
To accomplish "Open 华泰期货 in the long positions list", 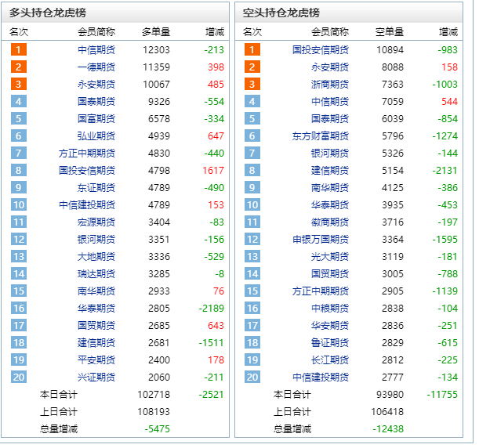I will click(x=96, y=309).
